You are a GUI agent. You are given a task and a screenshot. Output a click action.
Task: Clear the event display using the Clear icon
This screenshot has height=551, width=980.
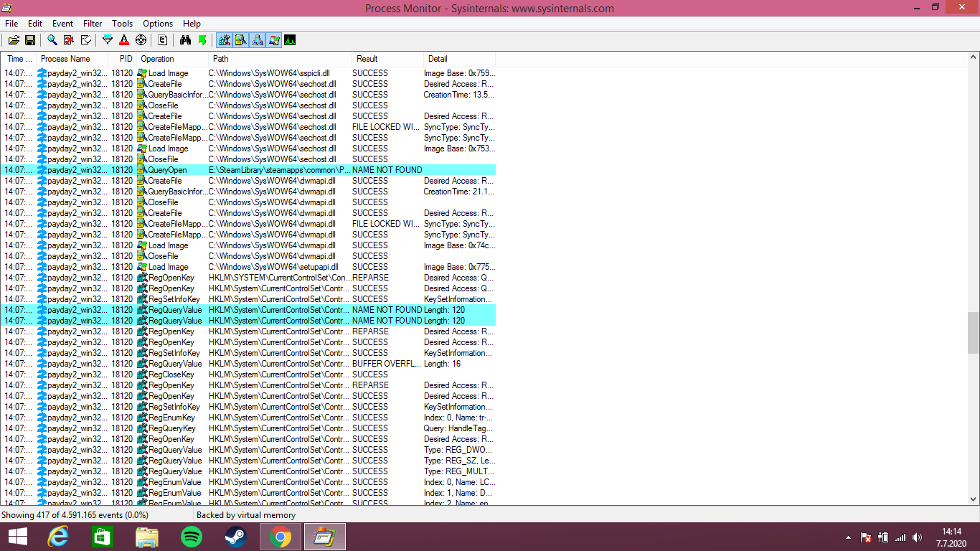85,40
